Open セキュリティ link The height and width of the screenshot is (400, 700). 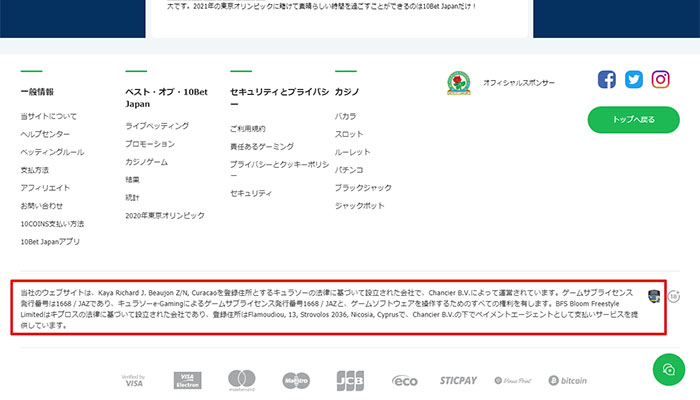[251, 193]
